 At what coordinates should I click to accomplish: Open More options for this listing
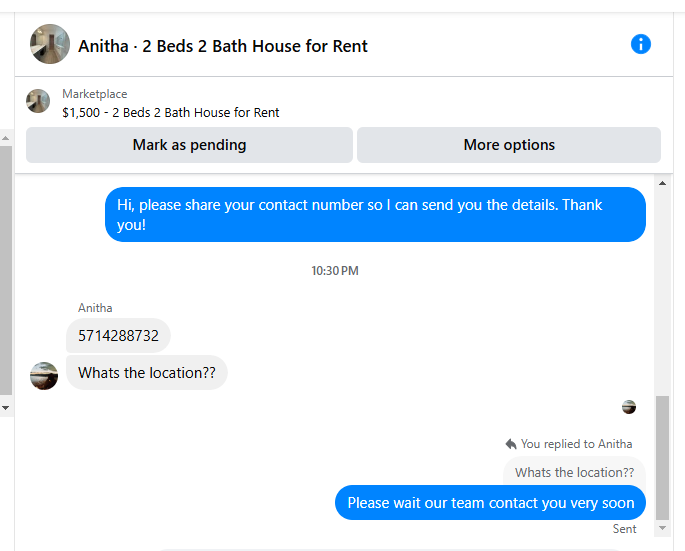click(x=509, y=145)
